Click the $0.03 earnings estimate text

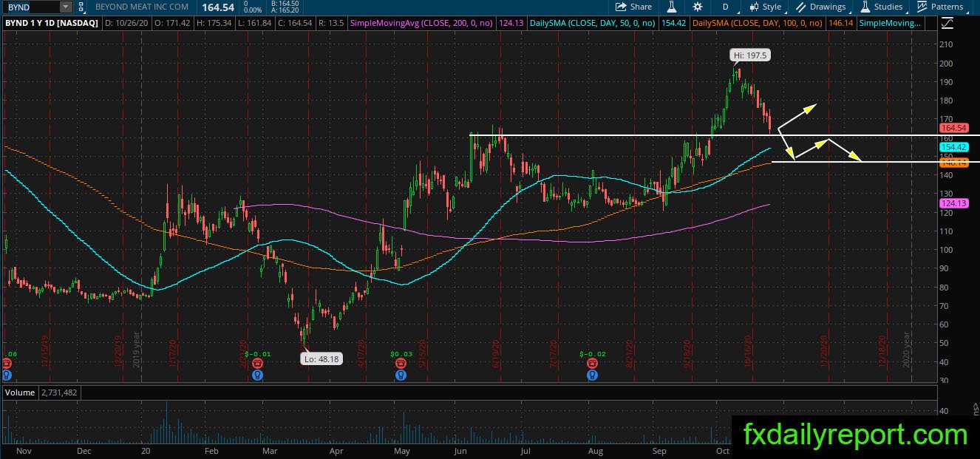(402, 354)
